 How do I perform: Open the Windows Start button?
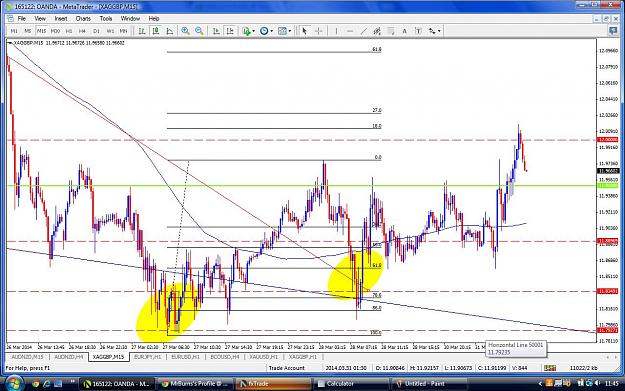click(14, 383)
